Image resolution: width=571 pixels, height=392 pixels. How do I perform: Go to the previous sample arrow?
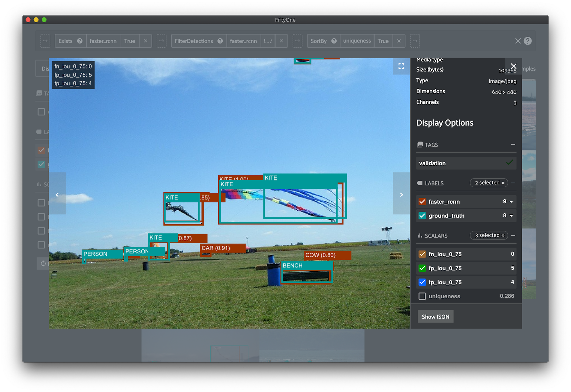click(57, 195)
